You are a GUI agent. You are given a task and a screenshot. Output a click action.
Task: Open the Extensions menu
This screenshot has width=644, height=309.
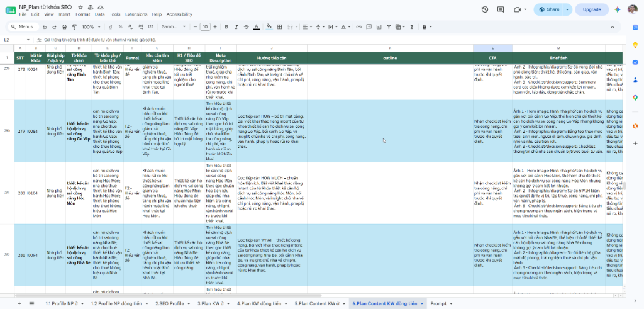(x=136, y=14)
